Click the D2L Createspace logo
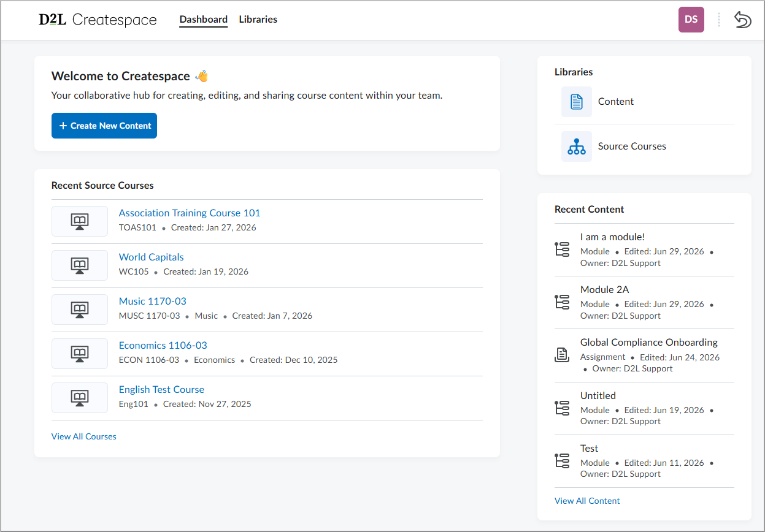The height and width of the screenshot is (532, 765). pos(98,20)
